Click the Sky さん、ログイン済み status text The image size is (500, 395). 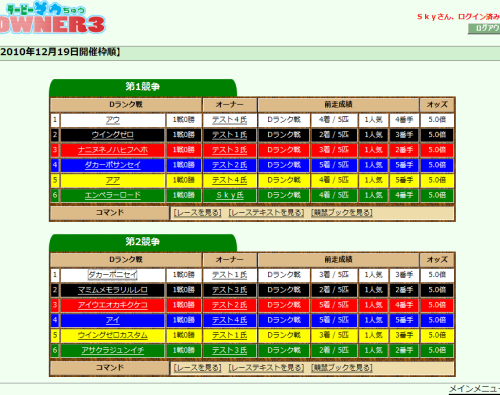[458, 17]
